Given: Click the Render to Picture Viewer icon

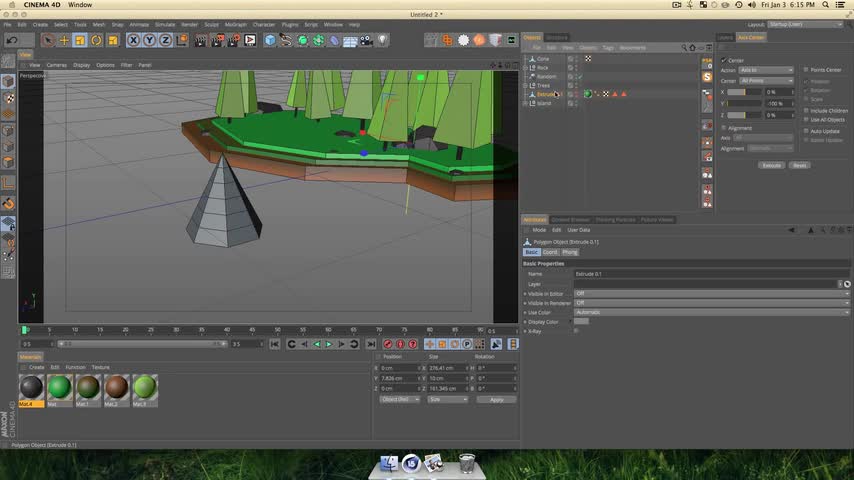Looking at the screenshot, I should pos(215,40).
